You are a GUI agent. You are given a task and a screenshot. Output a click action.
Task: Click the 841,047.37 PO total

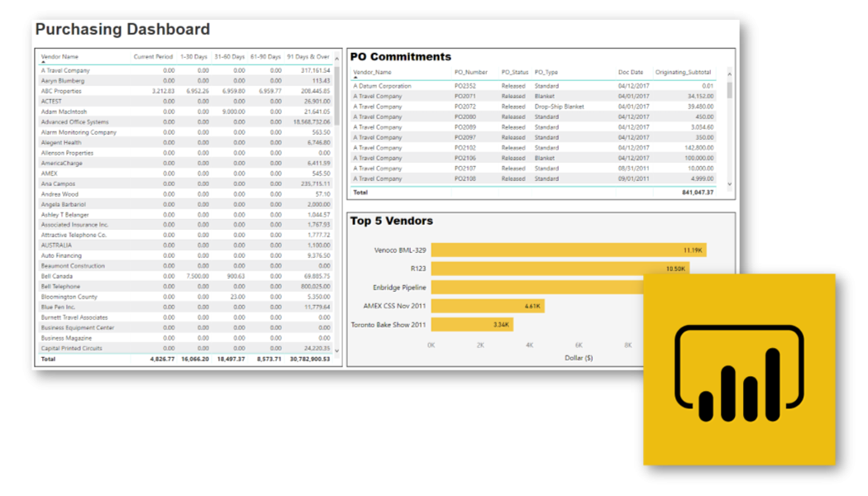click(698, 193)
